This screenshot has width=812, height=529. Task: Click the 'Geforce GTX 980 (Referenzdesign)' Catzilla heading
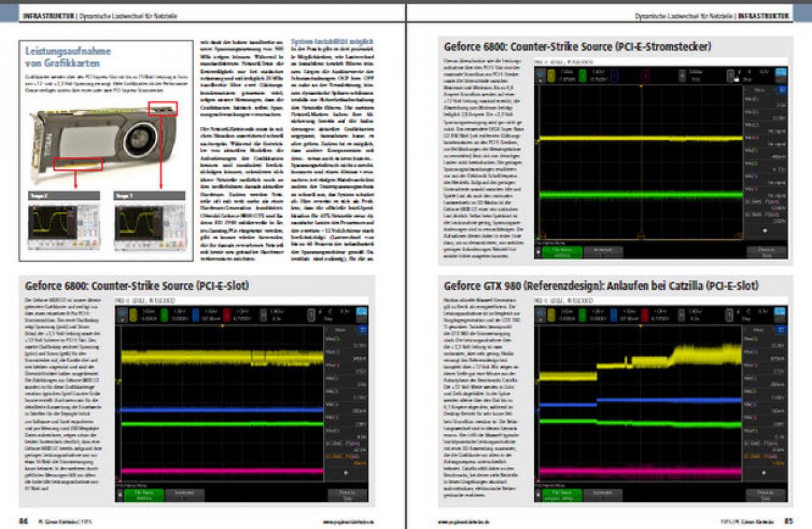click(601, 285)
